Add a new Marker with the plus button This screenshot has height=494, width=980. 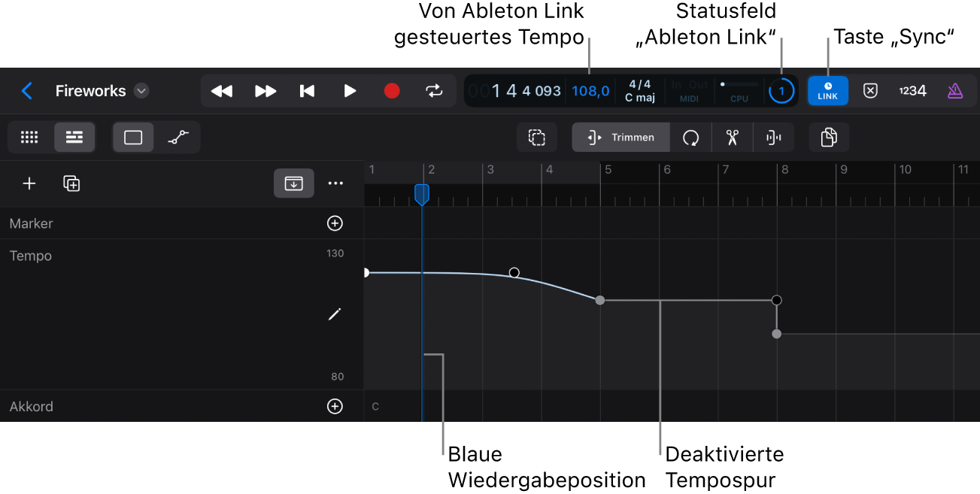(x=335, y=223)
